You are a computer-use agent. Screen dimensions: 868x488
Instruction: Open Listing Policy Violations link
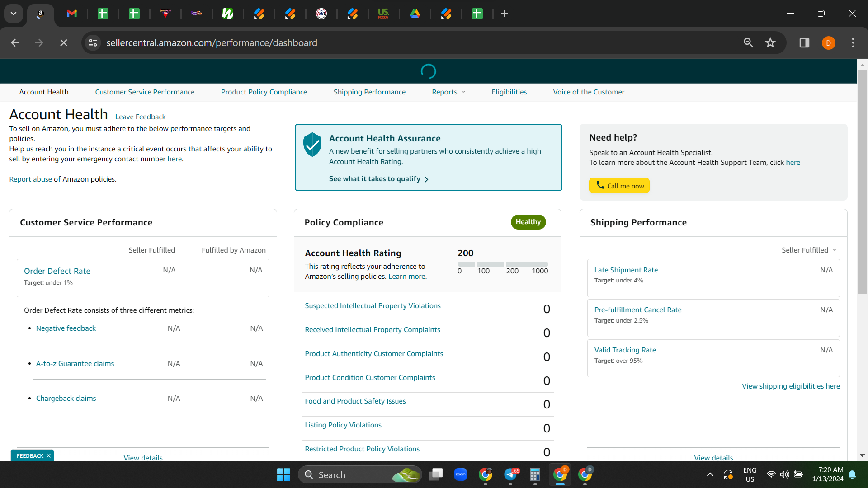343,425
